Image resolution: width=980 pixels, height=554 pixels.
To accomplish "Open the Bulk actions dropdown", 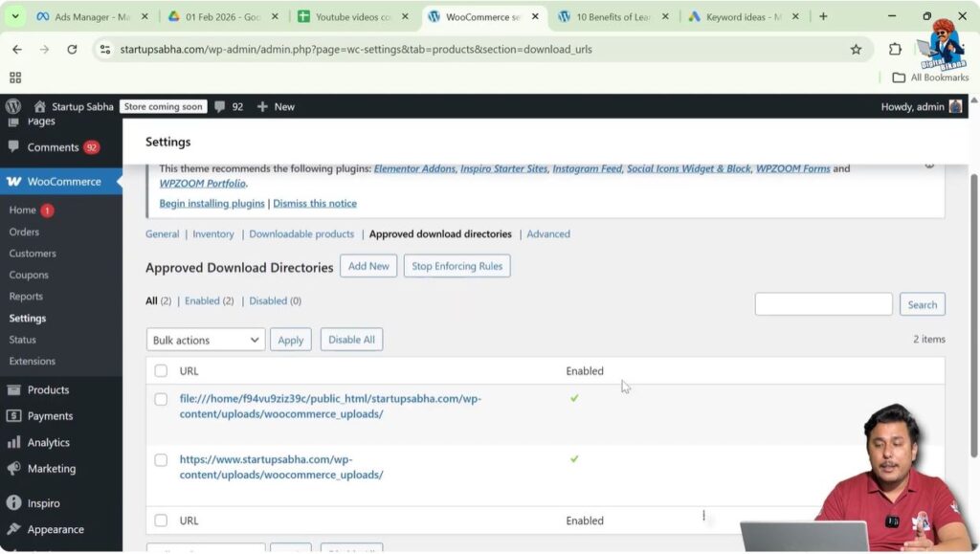I will (x=205, y=339).
